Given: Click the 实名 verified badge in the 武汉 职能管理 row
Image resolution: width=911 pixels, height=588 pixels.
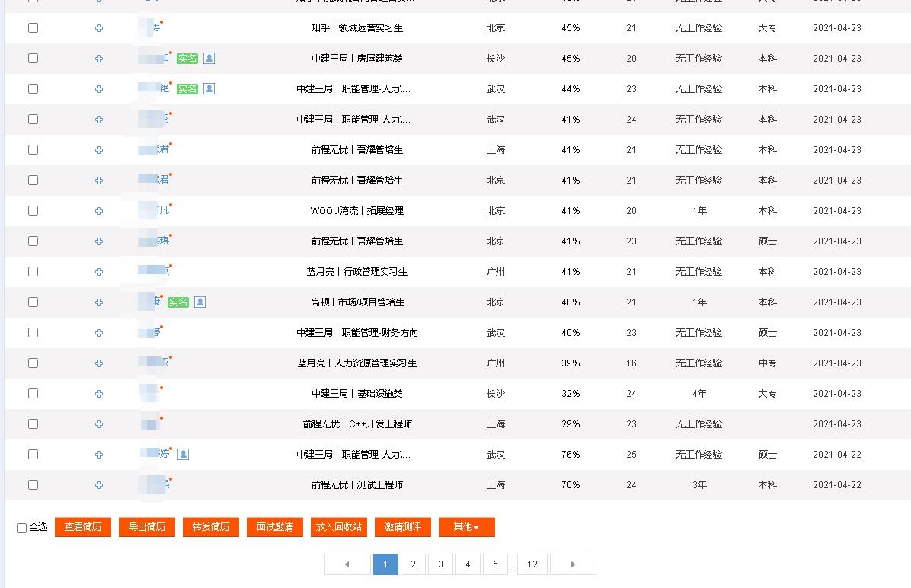Looking at the screenshot, I should click(x=188, y=88).
